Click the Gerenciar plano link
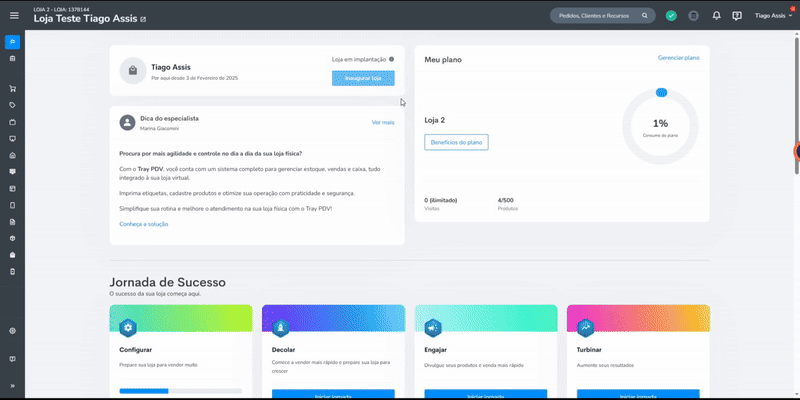Screen dimensions: 800x400 coord(679,58)
